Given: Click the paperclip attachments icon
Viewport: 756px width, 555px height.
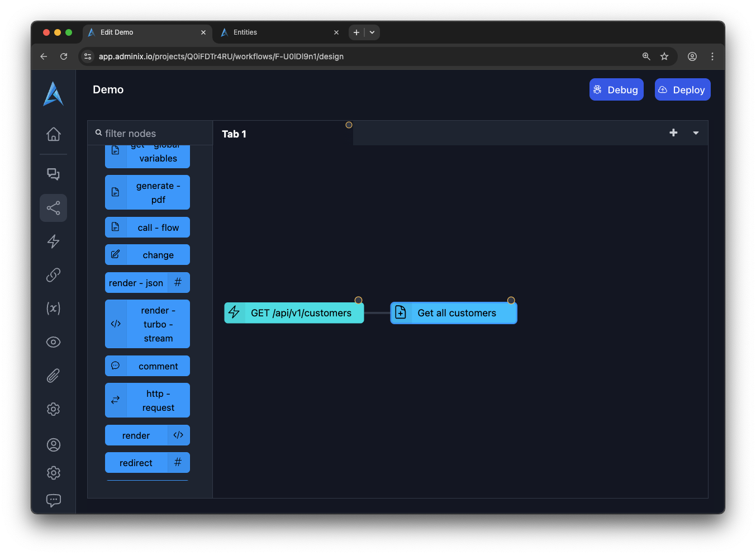Looking at the screenshot, I should click(53, 376).
